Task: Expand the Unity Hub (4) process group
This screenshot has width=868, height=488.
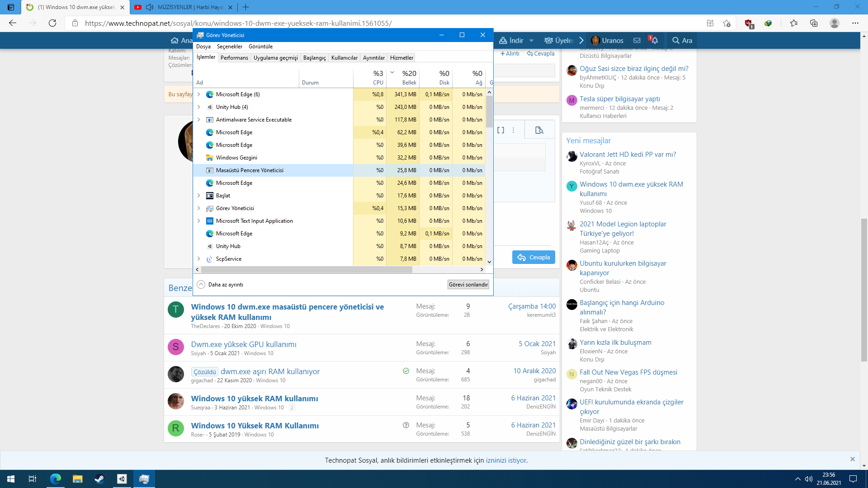Action: pos(199,107)
